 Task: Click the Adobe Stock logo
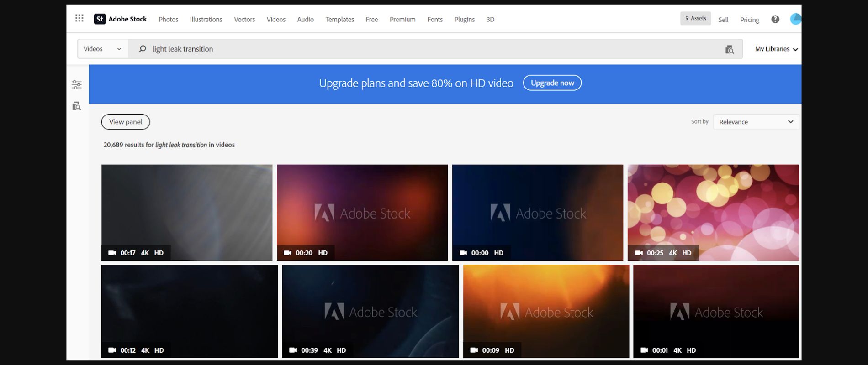tap(121, 19)
